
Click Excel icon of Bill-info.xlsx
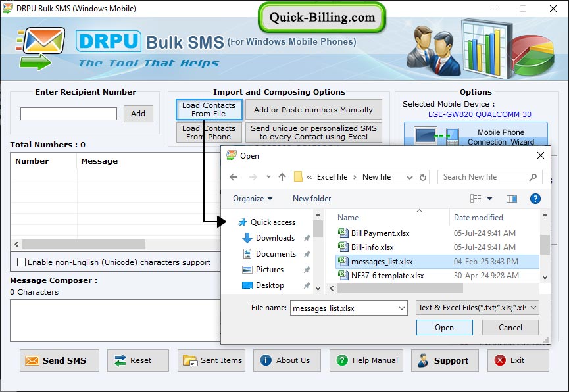[343, 247]
